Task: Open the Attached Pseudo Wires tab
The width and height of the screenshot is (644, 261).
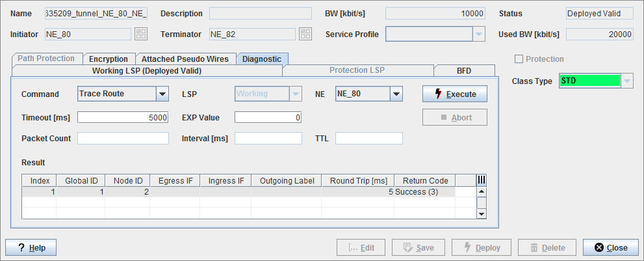Action: coord(185,59)
